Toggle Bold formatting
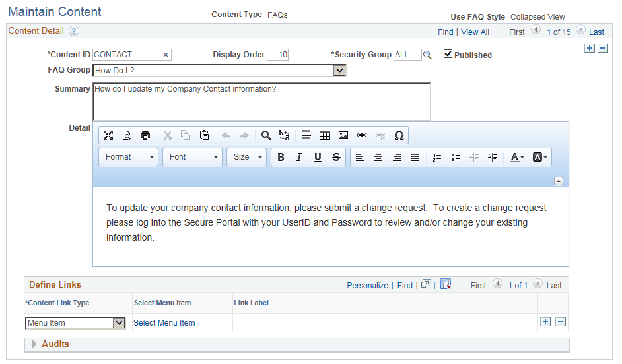Viewport: 622px width, 364px height. coord(281,157)
